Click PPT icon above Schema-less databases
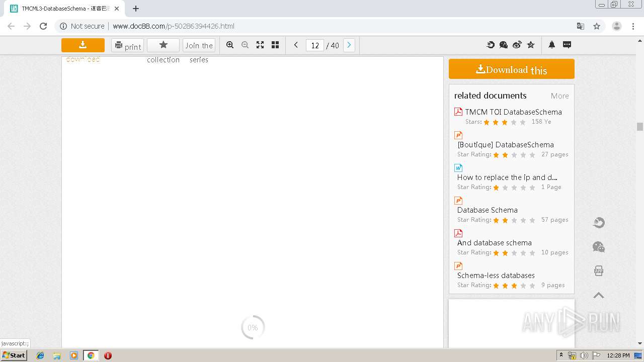Screen dimensions: 644x362 [458, 266]
